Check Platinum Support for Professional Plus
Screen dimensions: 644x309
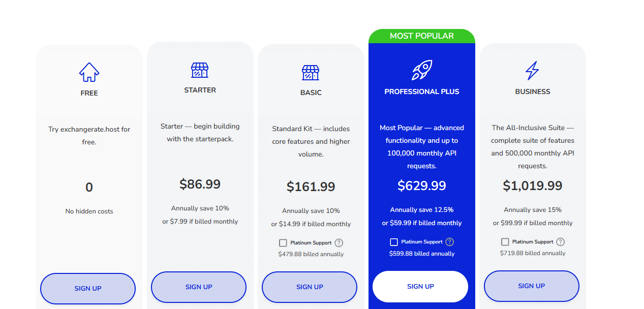(x=394, y=242)
